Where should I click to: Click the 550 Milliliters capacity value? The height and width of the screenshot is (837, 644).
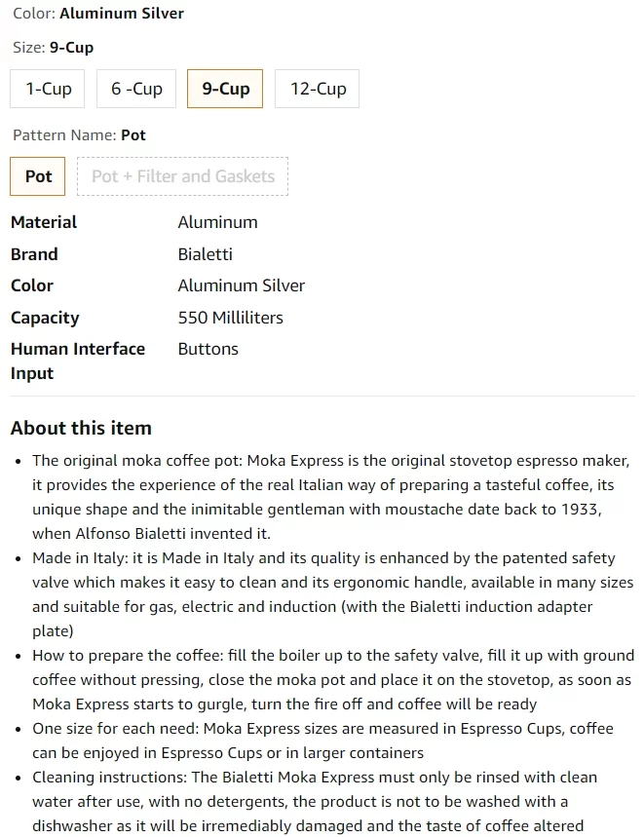coord(230,318)
